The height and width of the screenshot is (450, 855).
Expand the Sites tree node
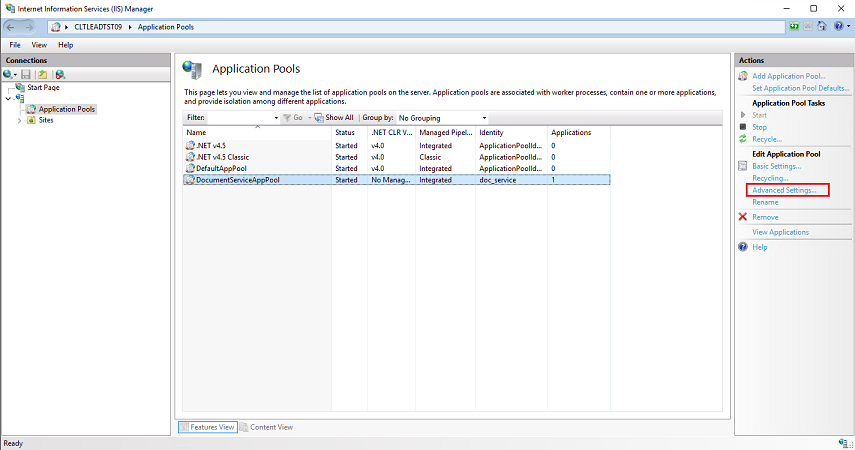click(20, 121)
